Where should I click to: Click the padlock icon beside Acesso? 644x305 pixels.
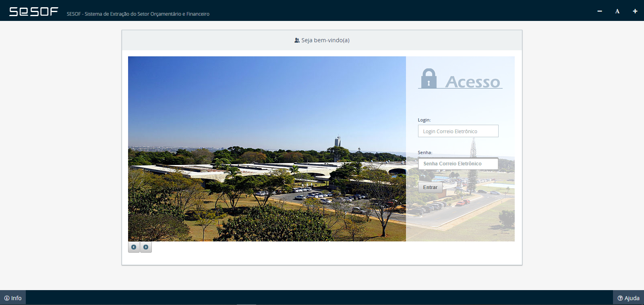coord(429,78)
